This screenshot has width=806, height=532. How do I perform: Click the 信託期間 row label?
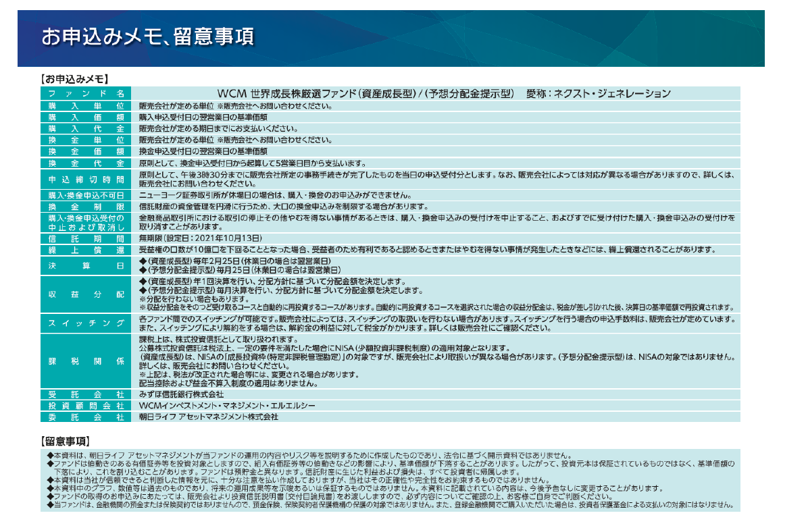click(x=86, y=238)
